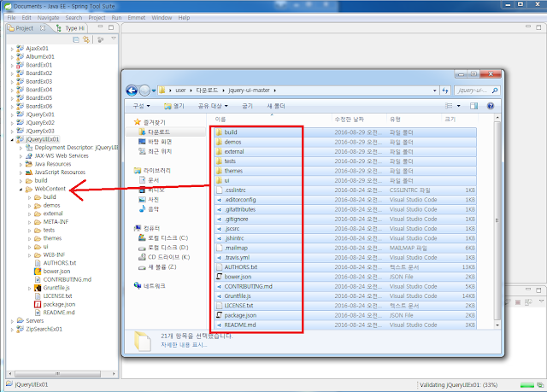
Task: Toggle the Explorer preview pane icon
Action: click(x=473, y=106)
